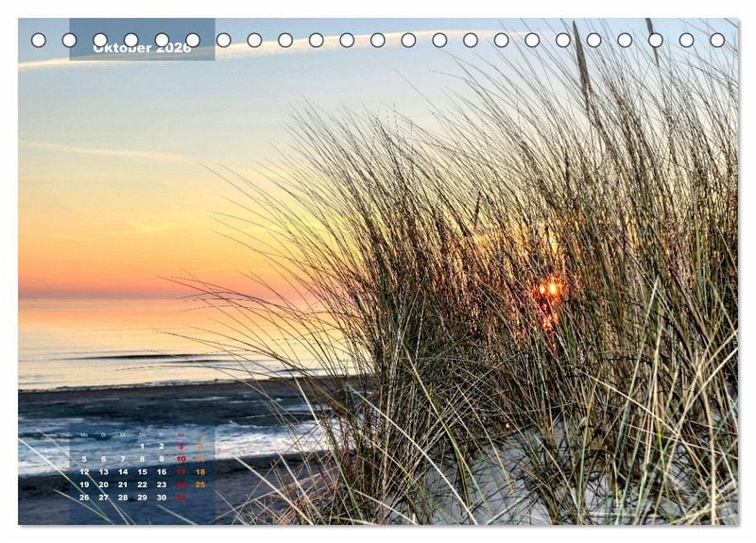Screen dimensions: 756x543
Task: Click the orange Sunday date 18
Action: coord(200,471)
